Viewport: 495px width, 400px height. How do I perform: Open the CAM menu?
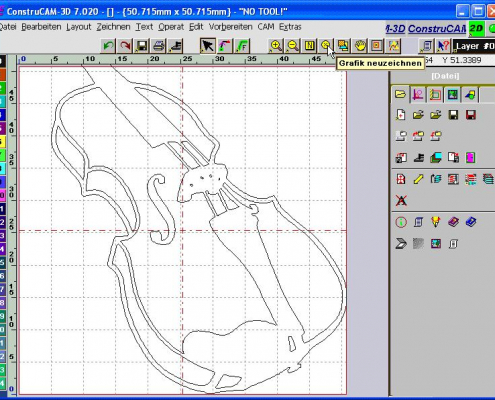pyautogui.click(x=266, y=27)
